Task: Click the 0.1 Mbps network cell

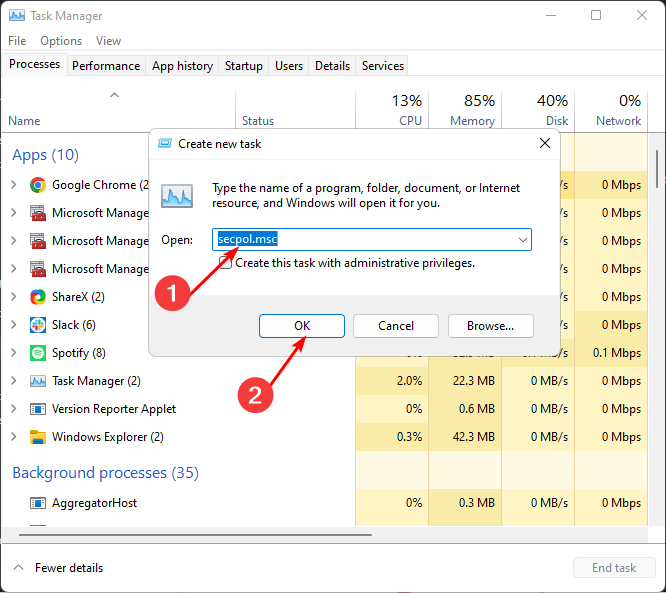Action: tap(611, 353)
